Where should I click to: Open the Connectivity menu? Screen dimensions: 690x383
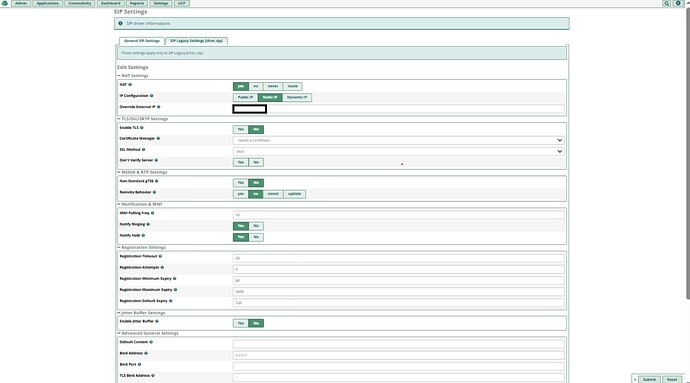point(80,3)
